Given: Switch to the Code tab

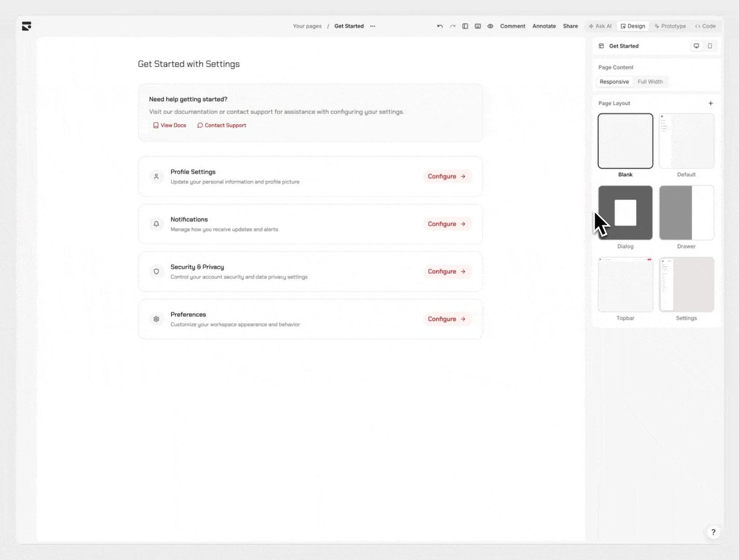Looking at the screenshot, I should pyautogui.click(x=705, y=26).
